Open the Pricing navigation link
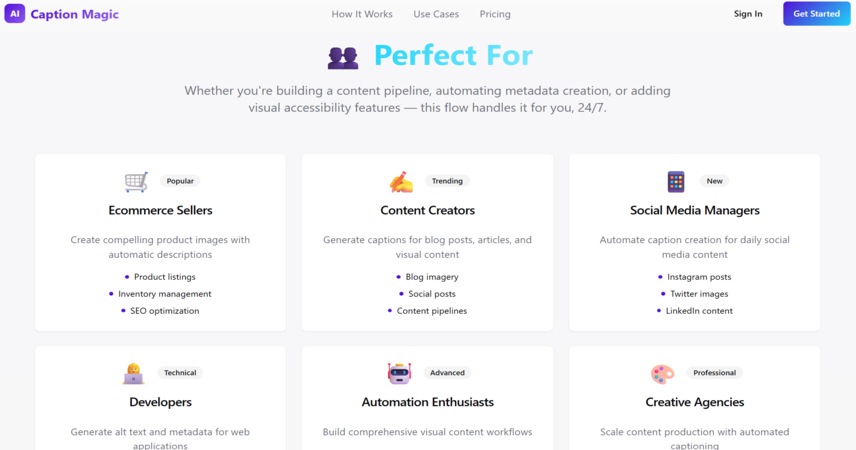Viewport: 856px width, 450px height. [x=495, y=14]
